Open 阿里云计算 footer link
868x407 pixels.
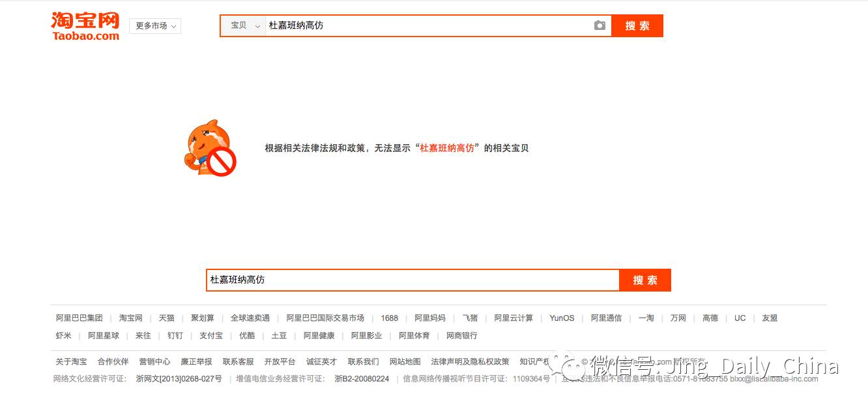[514, 318]
